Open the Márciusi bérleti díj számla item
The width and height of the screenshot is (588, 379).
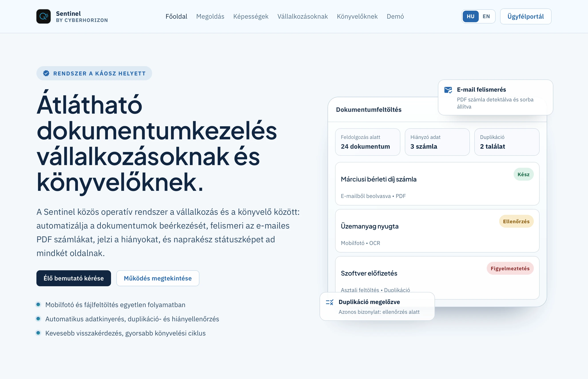(437, 184)
